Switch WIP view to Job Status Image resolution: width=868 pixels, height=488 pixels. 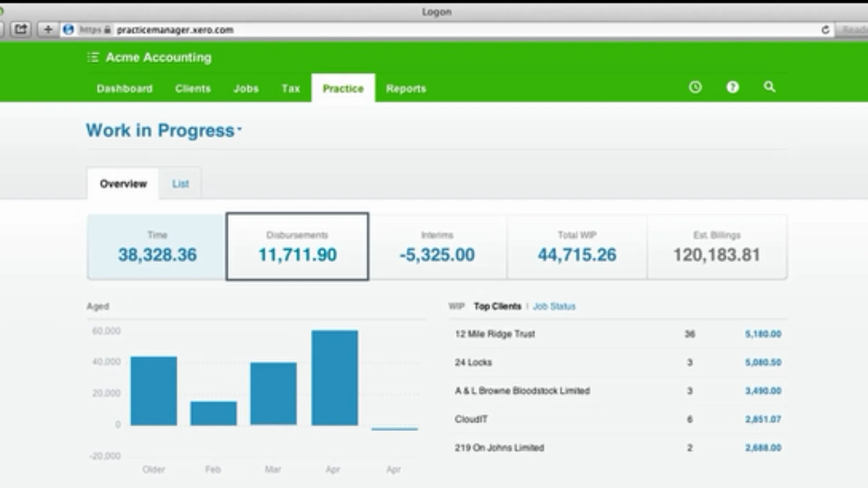point(554,306)
